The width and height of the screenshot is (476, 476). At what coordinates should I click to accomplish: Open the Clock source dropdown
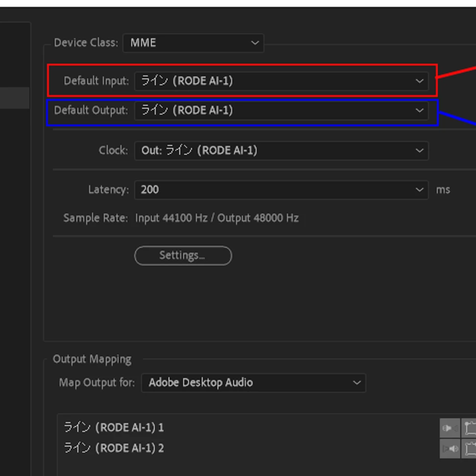[282, 150]
